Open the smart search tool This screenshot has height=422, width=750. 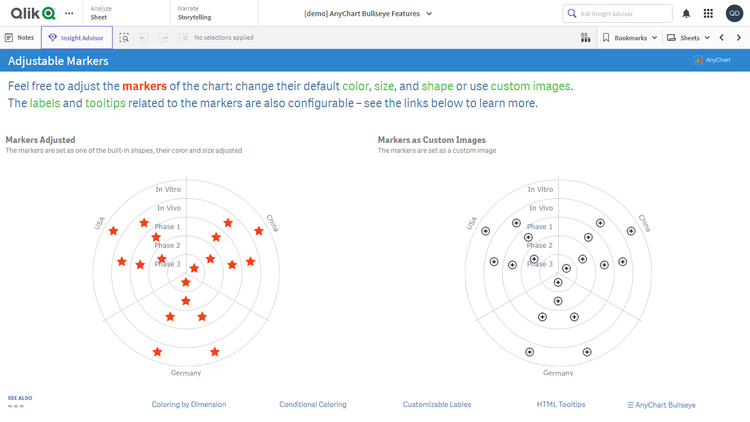tap(124, 38)
